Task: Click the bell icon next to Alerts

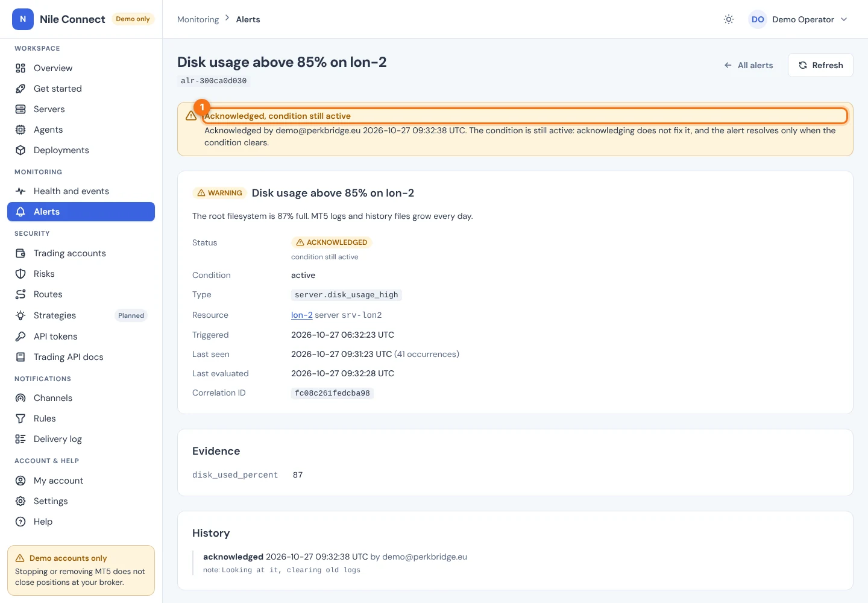Action: click(x=20, y=212)
